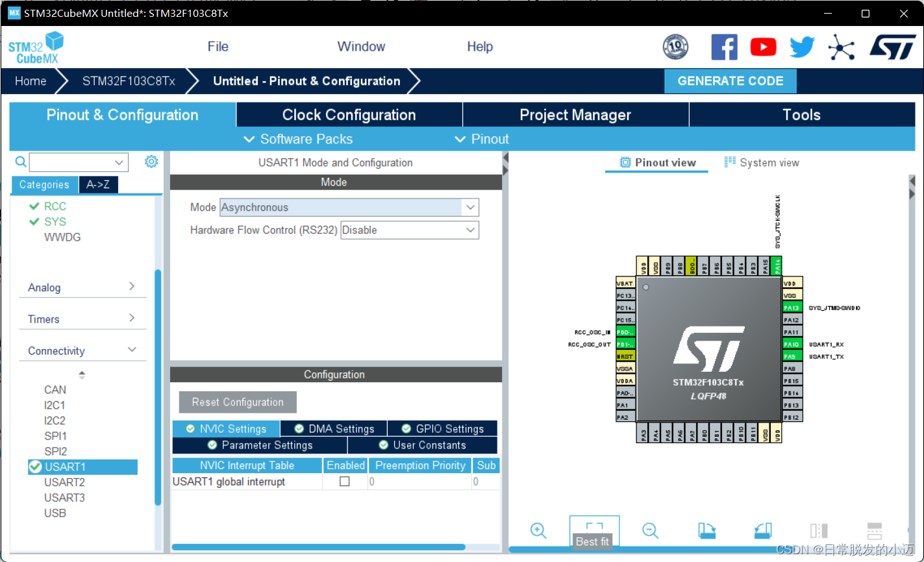Open the ST Twitter icon

[x=802, y=47]
